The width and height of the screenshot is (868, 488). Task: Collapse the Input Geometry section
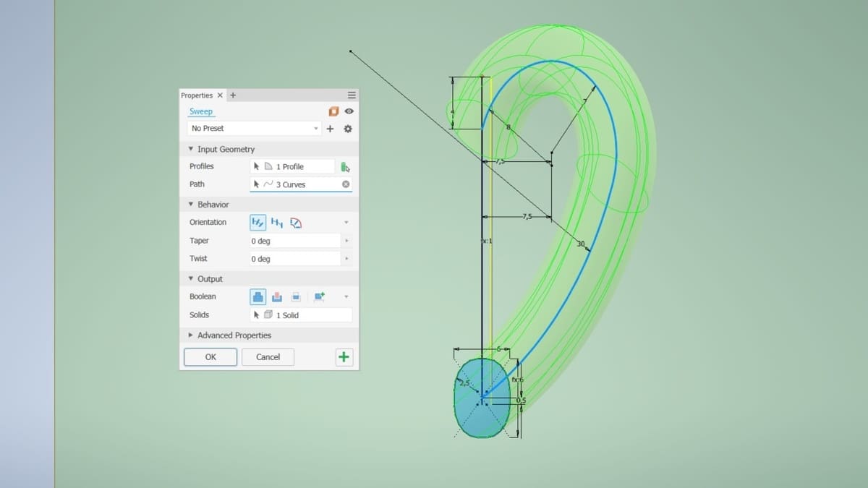coord(190,149)
